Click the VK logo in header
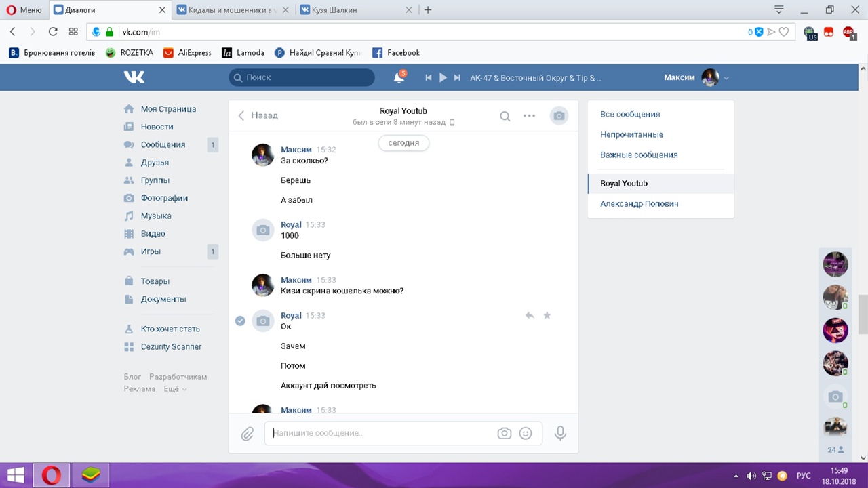The width and height of the screenshot is (868, 488). (134, 77)
